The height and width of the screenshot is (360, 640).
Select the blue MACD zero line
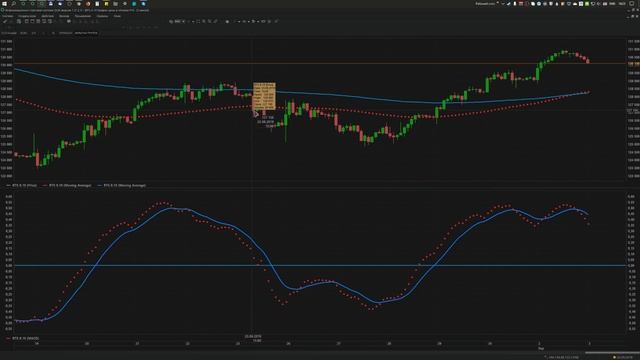[320, 266]
